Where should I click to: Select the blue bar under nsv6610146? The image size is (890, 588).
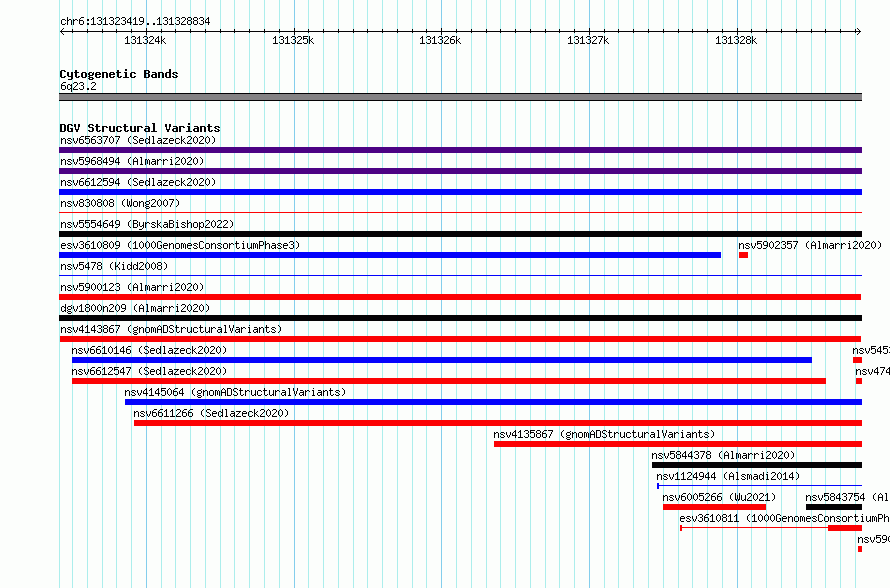pos(442,360)
